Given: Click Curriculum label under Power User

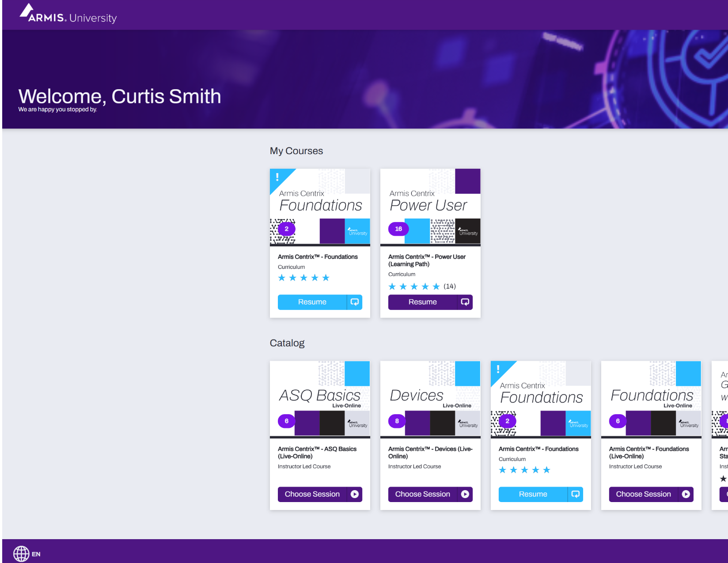Looking at the screenshot, I should [x=402, y=274].
